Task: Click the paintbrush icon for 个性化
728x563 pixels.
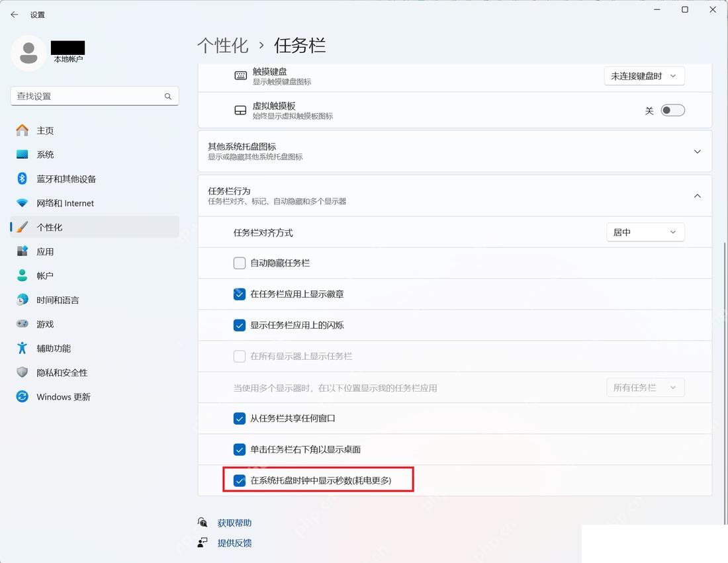Action: pos(22,227)
